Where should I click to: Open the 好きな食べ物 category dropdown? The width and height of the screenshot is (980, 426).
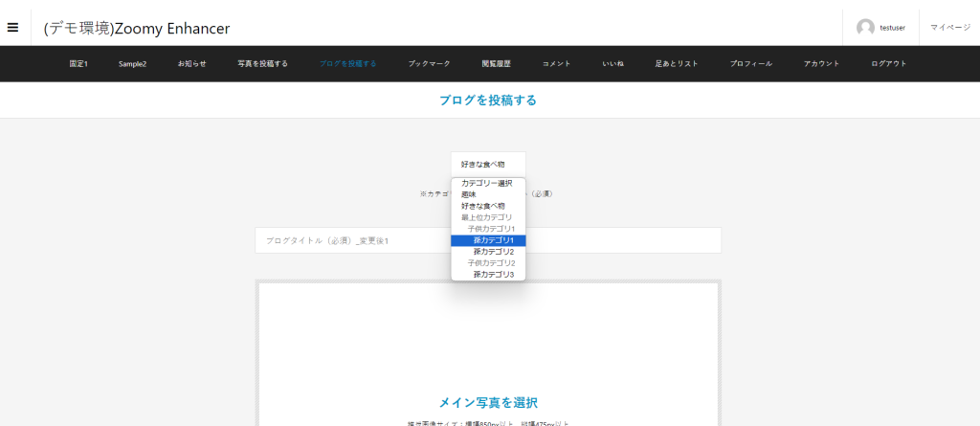(487, 164)
